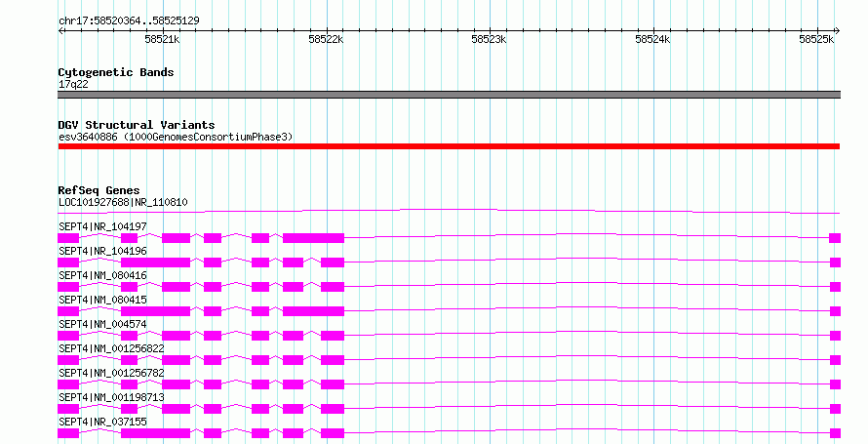Open the SEPT4|NM_001198713 transcript label

tap(111, 397)
